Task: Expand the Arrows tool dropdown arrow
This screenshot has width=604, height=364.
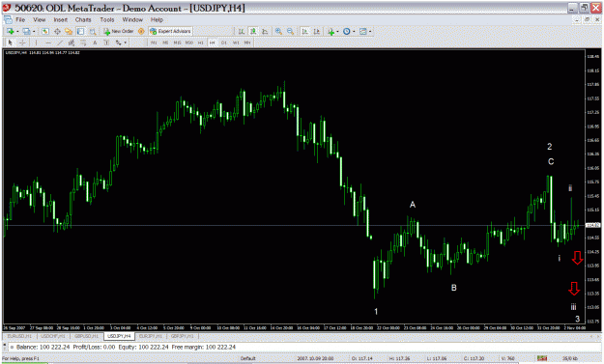Action: pyautogui.click(x=126, y=42)
